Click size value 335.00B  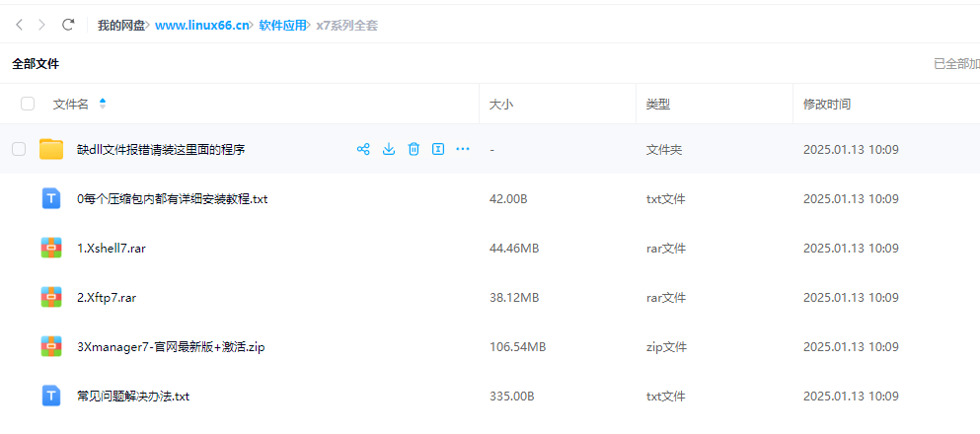[512, 397]
